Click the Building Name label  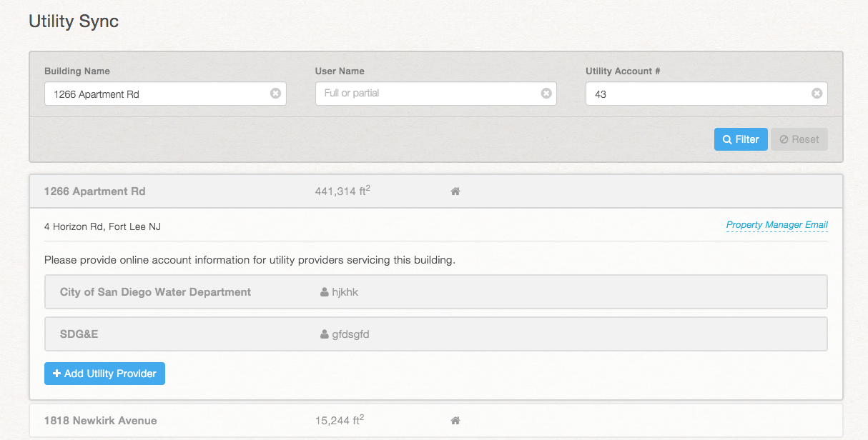click(77, 71)
